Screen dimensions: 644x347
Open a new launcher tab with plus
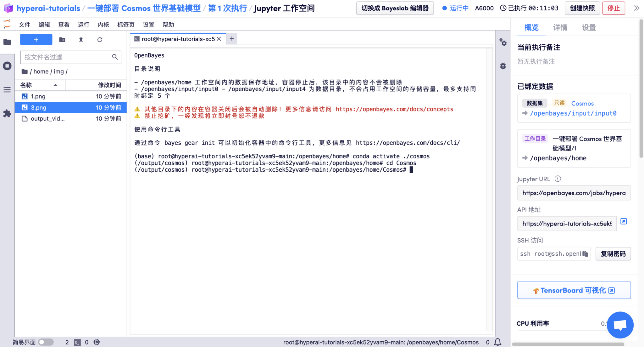232,39
